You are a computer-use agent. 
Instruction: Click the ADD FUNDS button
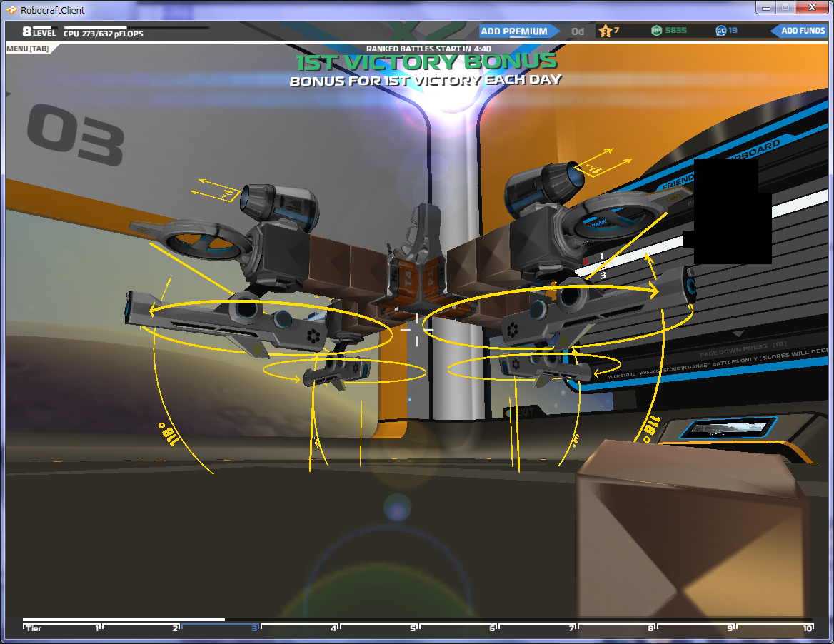tap(800, 31)
